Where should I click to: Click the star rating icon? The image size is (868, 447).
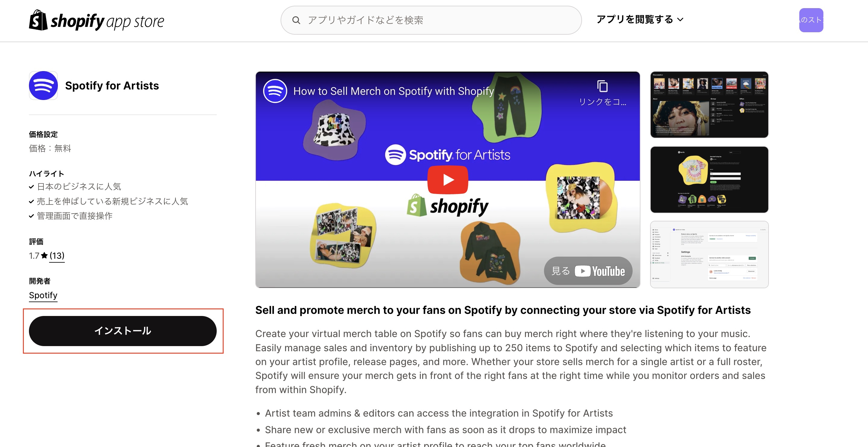click(44, 255)
